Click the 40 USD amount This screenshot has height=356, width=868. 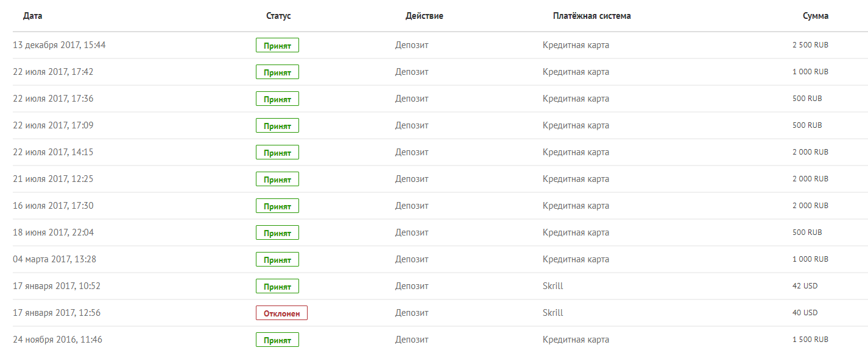point(805,313)
